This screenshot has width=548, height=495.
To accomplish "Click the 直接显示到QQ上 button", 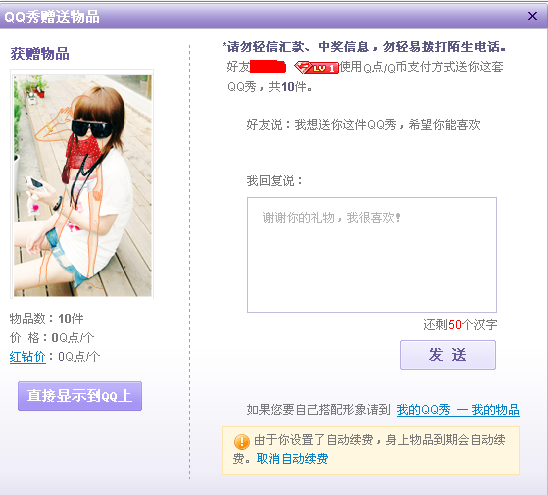I will coord(80,396).
